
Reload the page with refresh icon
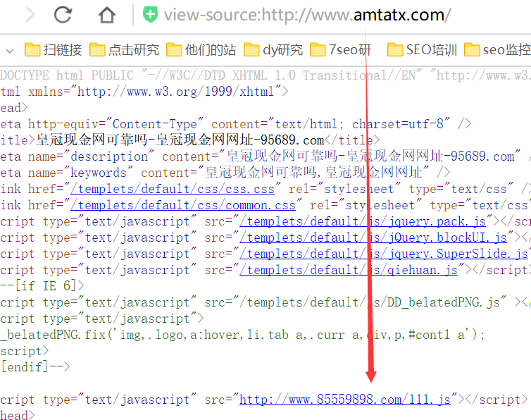63,14
